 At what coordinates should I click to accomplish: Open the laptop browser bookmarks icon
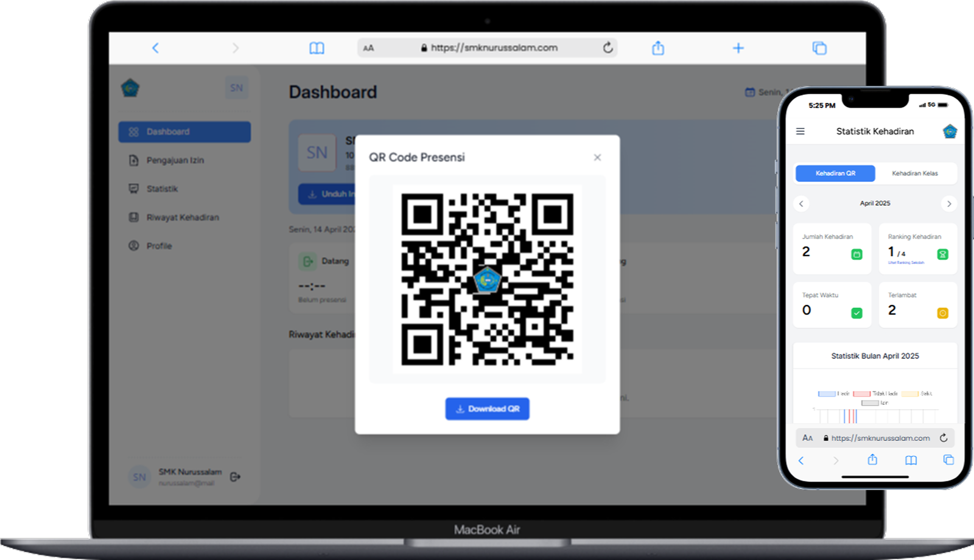point(317,48)
